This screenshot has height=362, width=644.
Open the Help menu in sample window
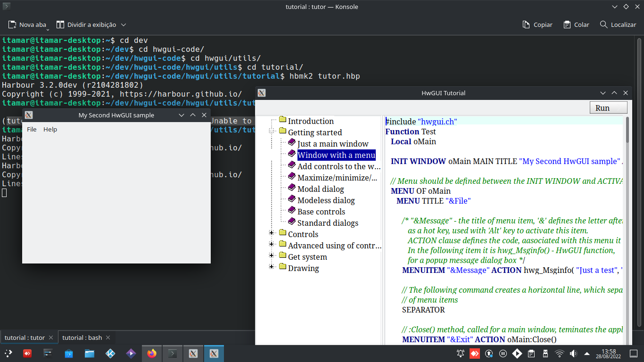(x=50, y=130)
